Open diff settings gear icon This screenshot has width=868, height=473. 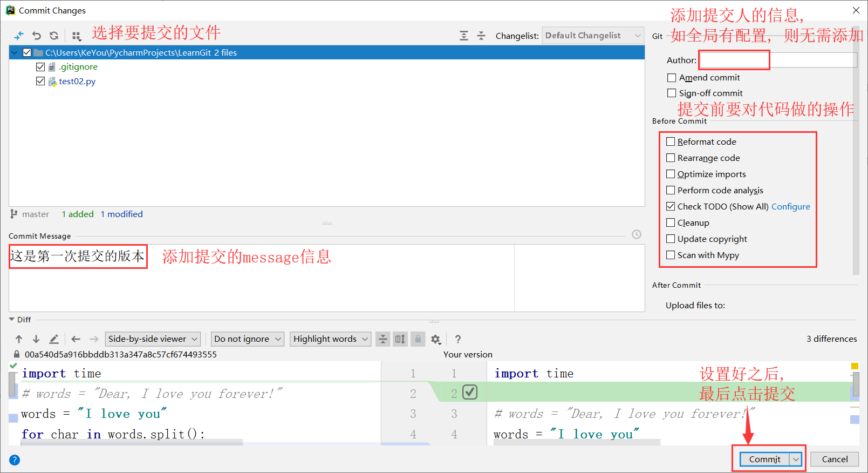[436, 339]
